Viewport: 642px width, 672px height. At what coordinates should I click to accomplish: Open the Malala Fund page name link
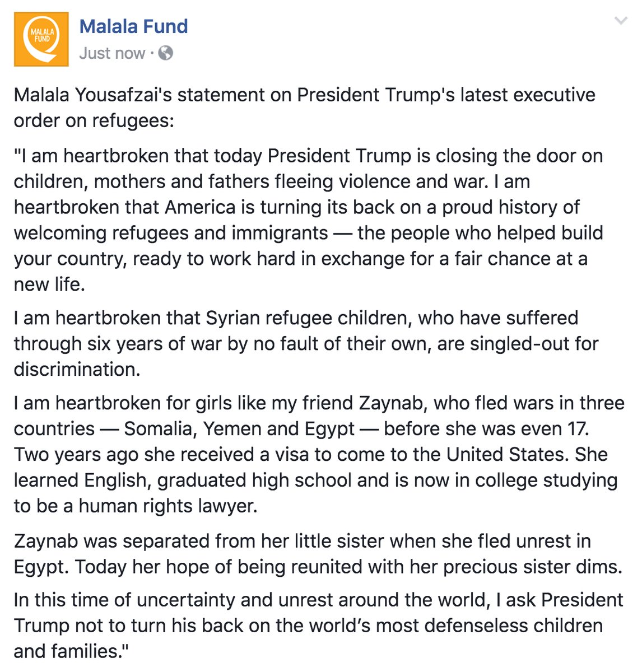click(133, 26)
